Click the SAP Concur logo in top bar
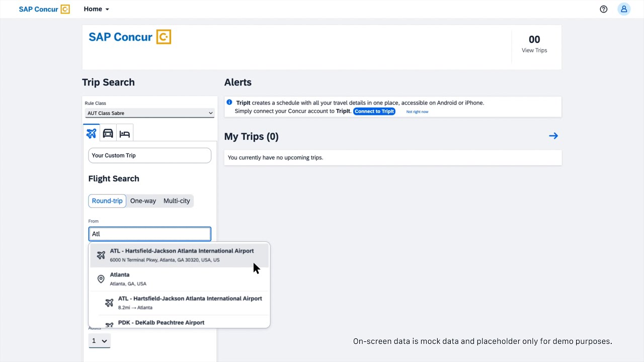Image resolution: width=644 pixels, height=362 pixels. click(44, 9)
